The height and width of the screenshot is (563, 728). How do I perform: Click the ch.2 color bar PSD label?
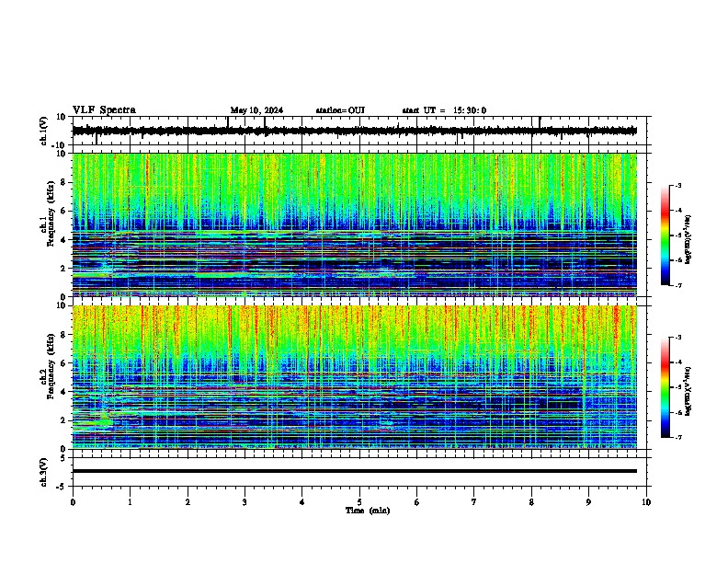(688, 391)
